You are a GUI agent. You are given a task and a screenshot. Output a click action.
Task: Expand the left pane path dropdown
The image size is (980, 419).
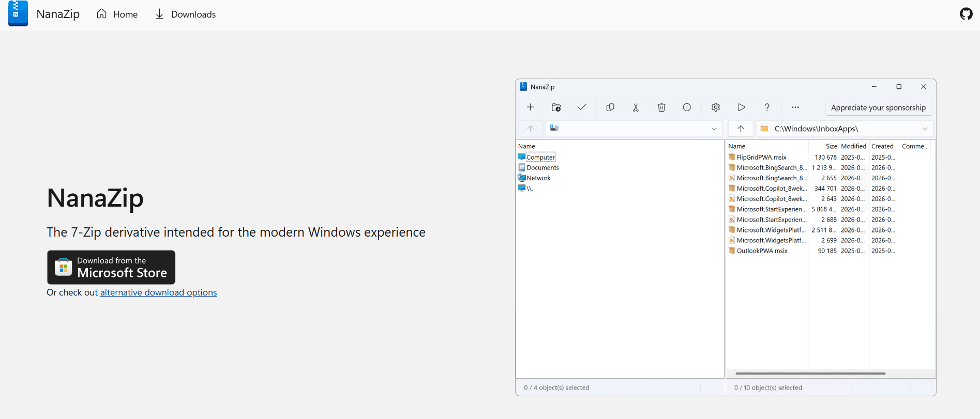point(714,129)
